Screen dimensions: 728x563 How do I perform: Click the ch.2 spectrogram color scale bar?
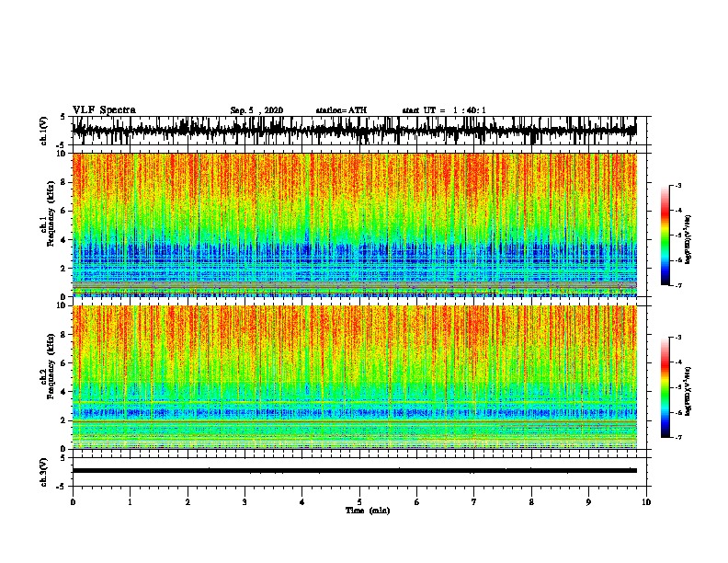pyautogui.click(x=665, y=387)
